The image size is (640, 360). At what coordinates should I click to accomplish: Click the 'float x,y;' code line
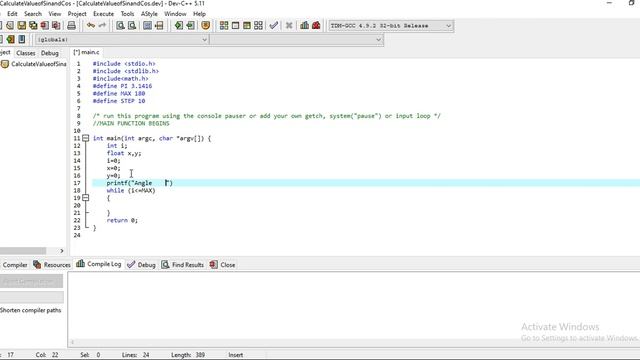124,153
